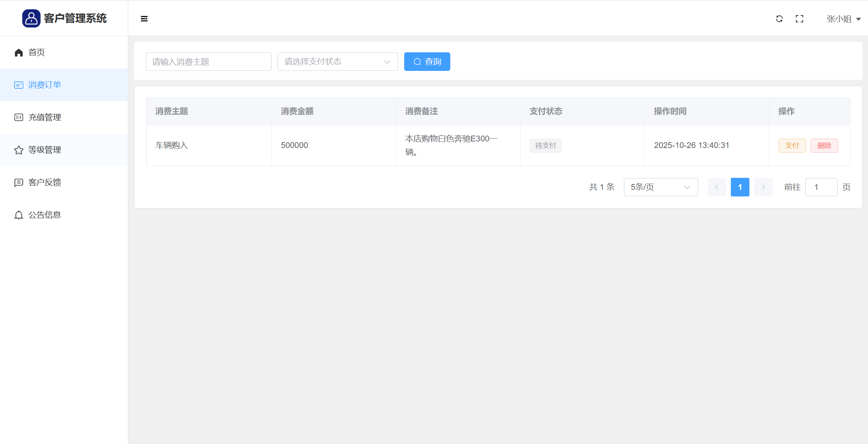Click the 支付 button for 车辆购入
This screenshot has height=444, width=868.
click(x=792, y=146)
